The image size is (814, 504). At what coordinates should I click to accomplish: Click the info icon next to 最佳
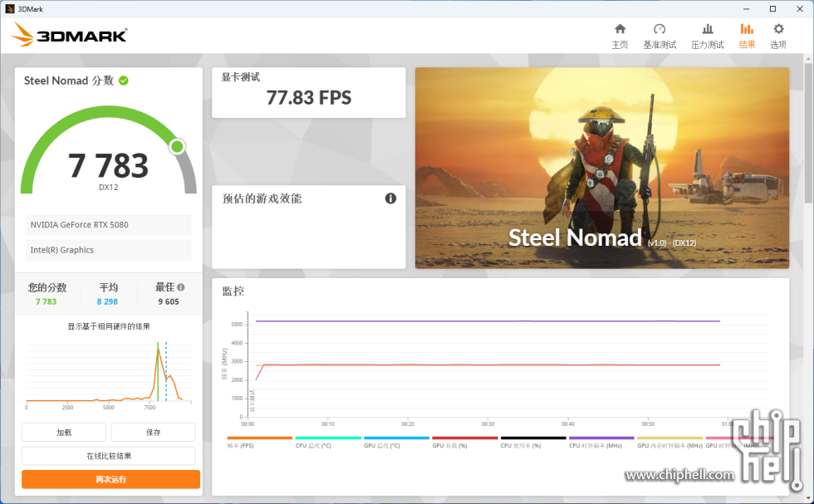(x=181, y=287)
